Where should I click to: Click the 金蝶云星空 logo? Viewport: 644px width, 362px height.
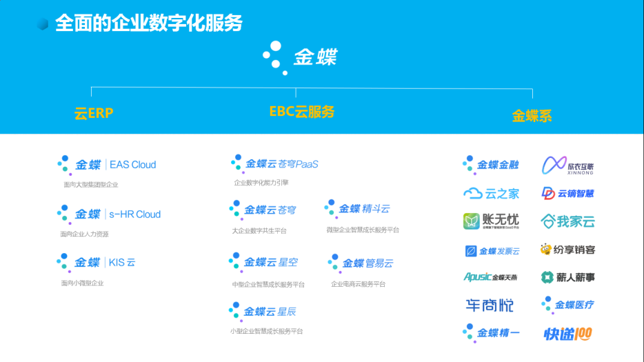pyautogui.click(x=263, y=262)
